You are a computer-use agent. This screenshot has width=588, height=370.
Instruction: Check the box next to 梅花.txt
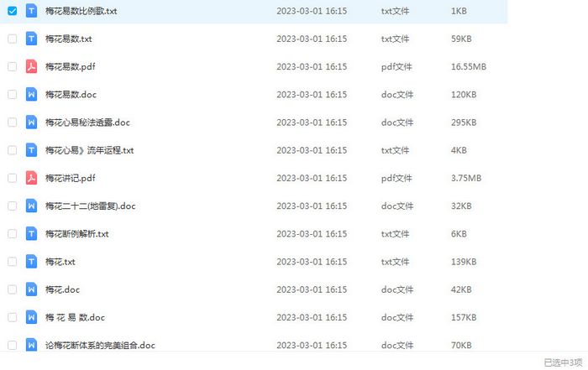13,262
